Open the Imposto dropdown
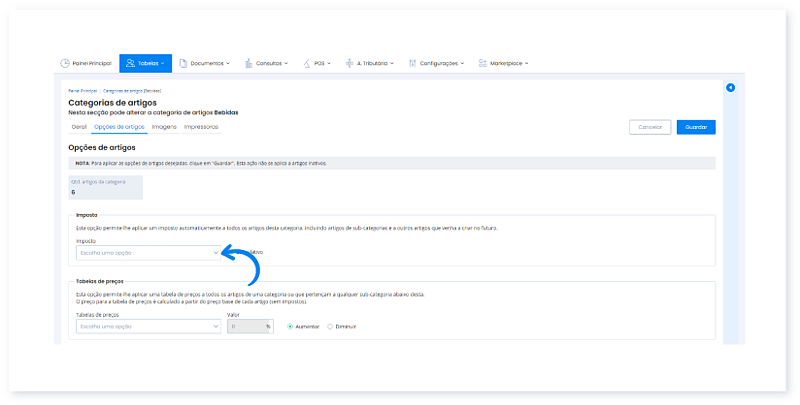 click(147, 253)
